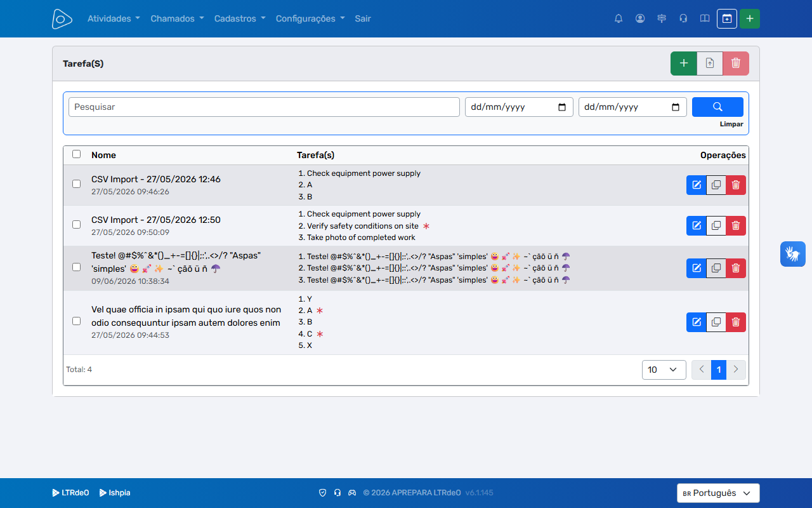Open the second date field's calendar picker
The height and width of the screenshot is (508, 812).
676,107
